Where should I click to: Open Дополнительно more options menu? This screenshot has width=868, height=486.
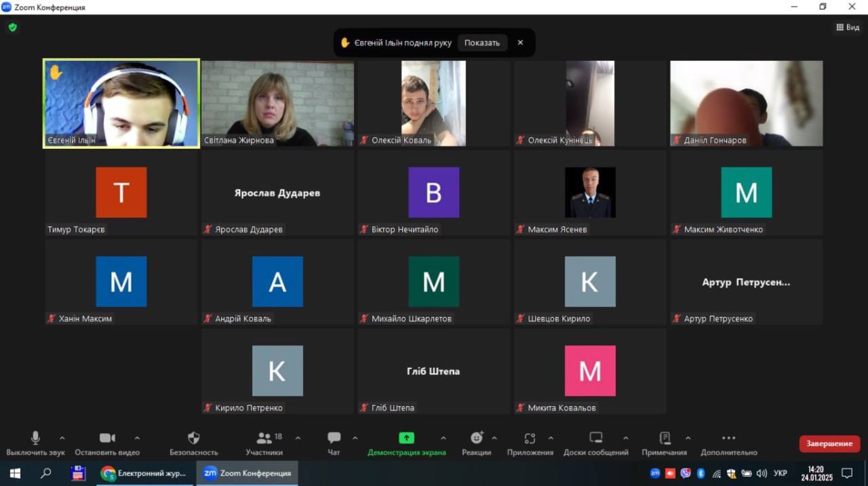pyautogui.click(x=728, y=439)
